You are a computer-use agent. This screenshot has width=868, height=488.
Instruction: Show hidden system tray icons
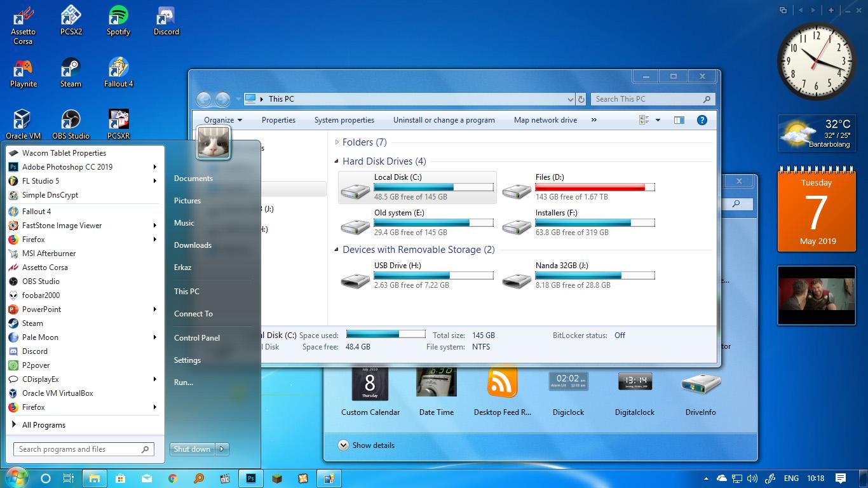click(x=706, y=478)
